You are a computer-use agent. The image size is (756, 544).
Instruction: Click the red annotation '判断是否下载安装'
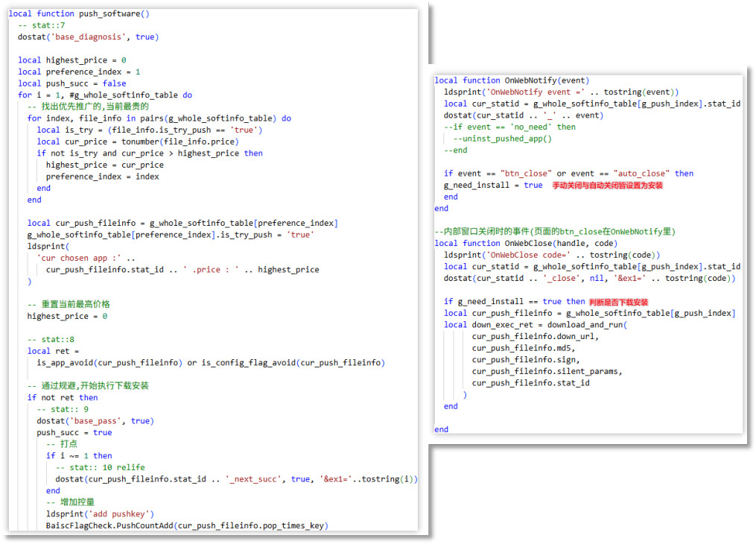(618, 302)
